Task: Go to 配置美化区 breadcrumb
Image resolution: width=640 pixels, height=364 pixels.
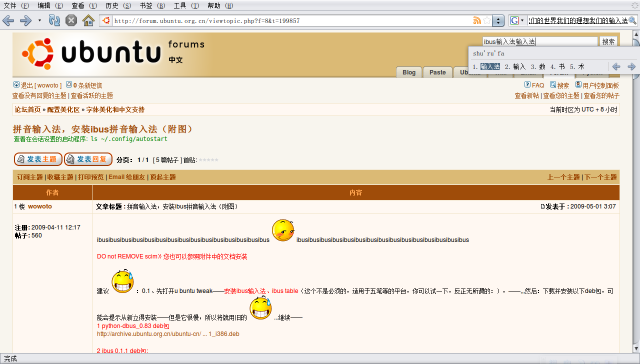Action: coord(63,109)
